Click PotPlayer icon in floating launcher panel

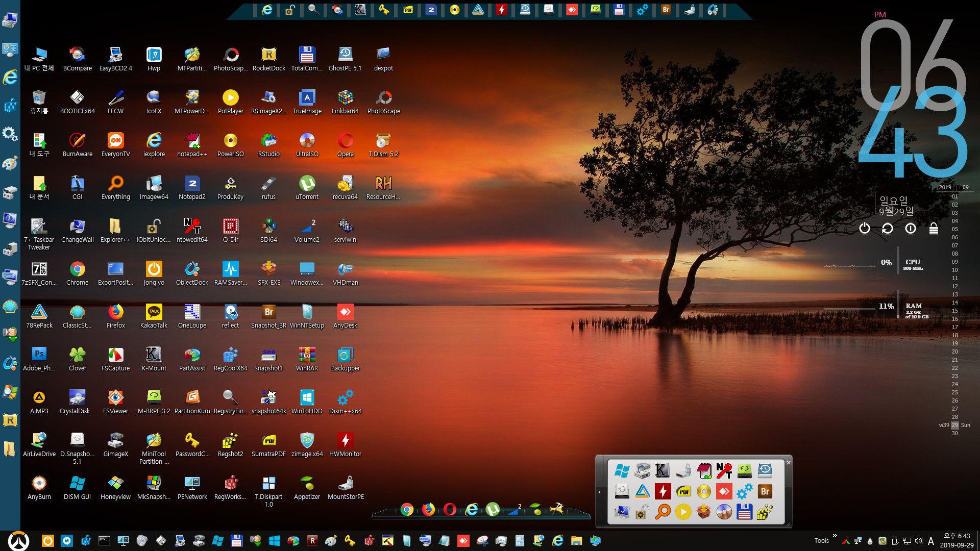pyautogui.click(x=683, y=512)
